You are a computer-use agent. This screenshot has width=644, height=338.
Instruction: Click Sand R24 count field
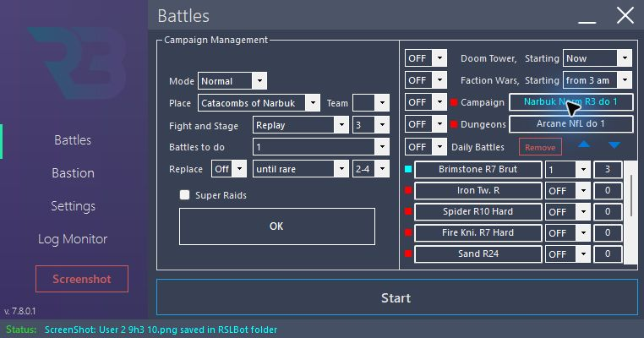pos(608,253)
